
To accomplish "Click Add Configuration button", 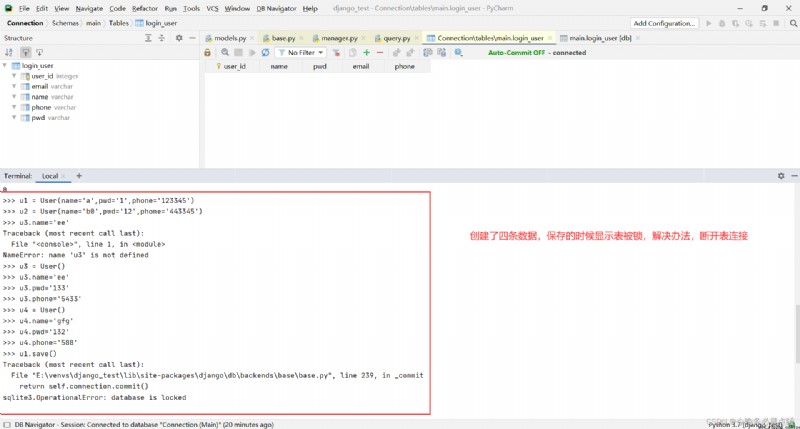I will [x=664, y=23].
